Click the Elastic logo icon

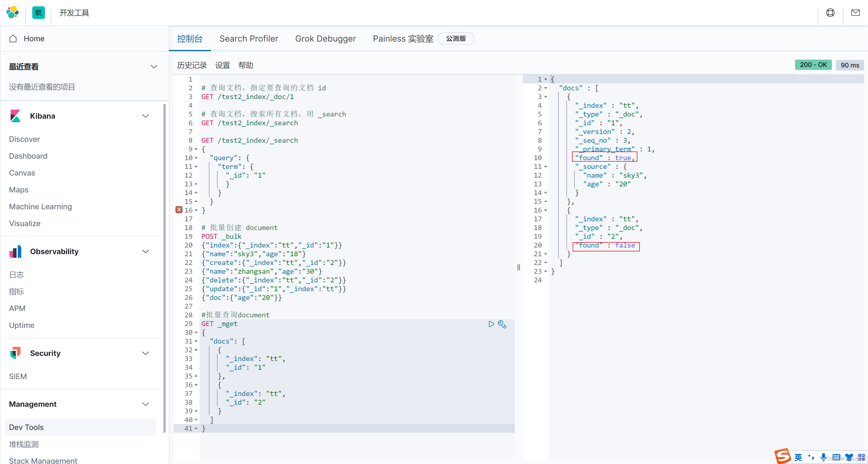12,12
